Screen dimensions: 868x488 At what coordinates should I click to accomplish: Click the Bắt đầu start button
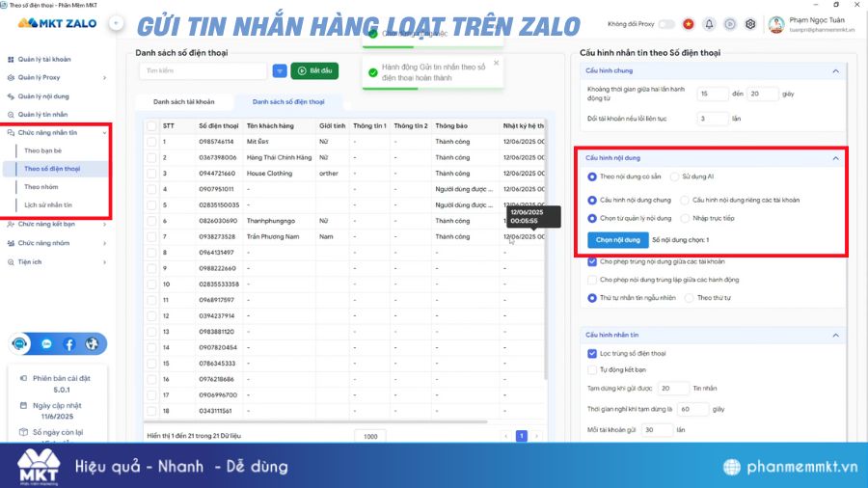point(314,70)
